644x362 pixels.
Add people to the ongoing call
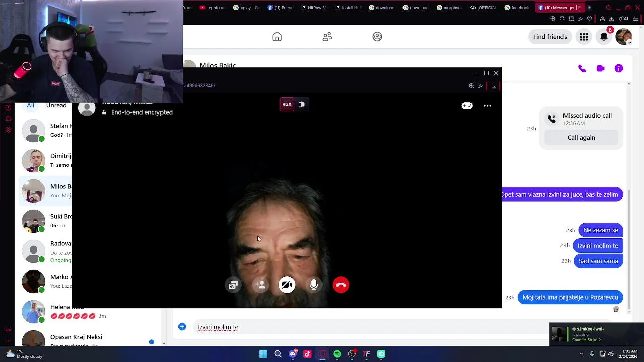click(260, 285)
